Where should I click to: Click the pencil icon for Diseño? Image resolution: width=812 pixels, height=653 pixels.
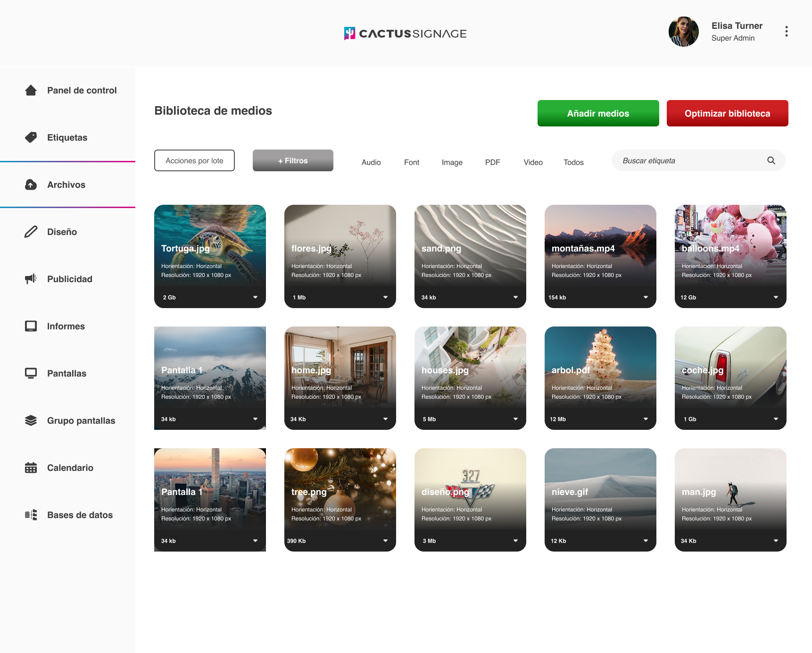tap(31, 232)
